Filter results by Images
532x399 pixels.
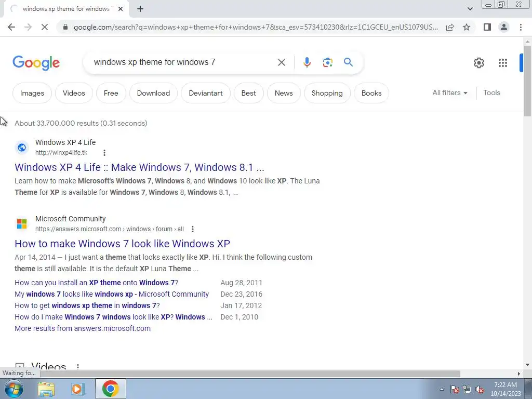coord(32,93)
